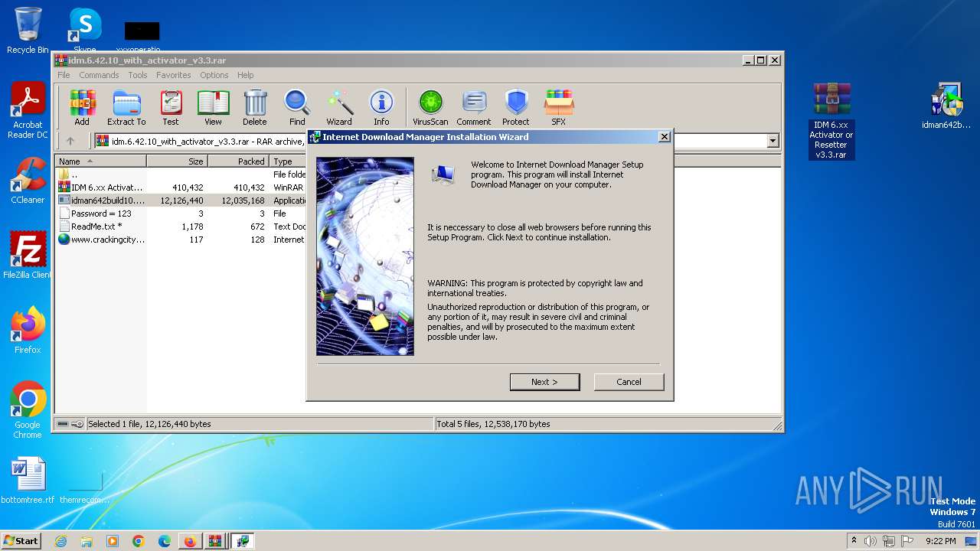
Task: Click the View file toolbar icon
Action: click(213, 107)
